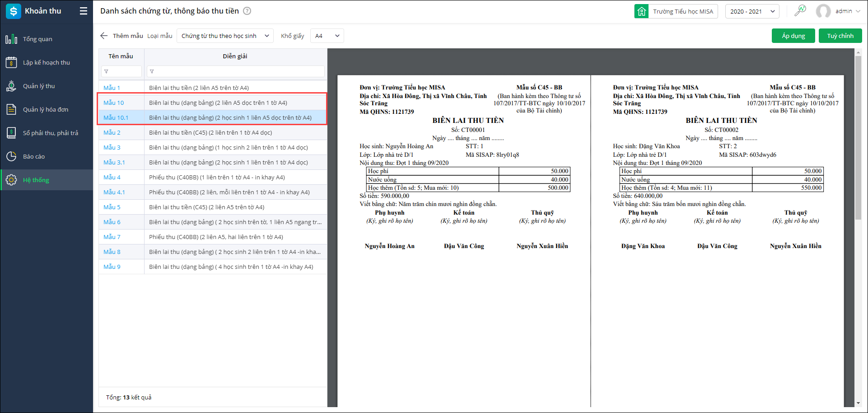Open the Khổ giấy A4 dropdown

click(x=327, y=36)
